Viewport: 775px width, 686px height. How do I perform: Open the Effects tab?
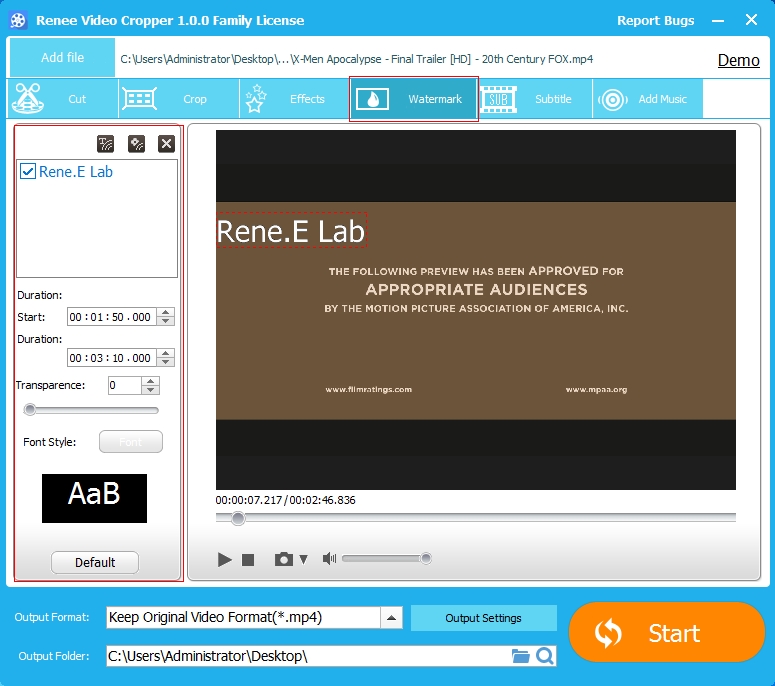[x=290, y=99]
